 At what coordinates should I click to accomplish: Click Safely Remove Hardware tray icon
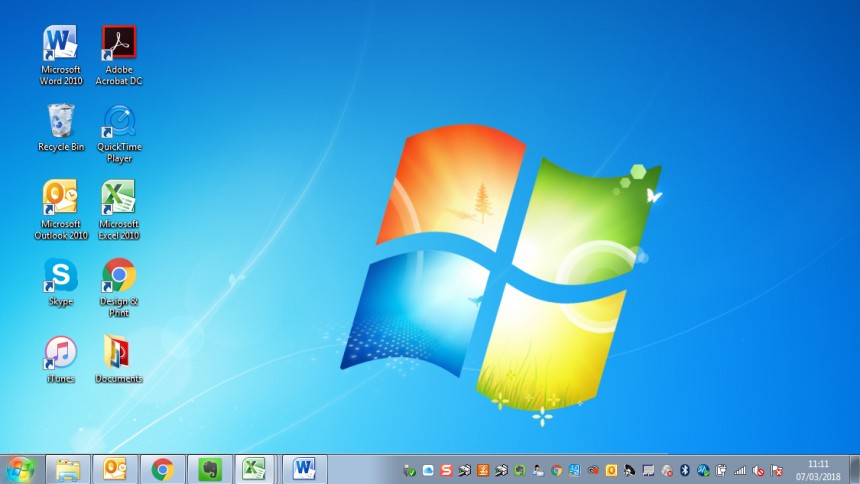(x=410, y=470)
